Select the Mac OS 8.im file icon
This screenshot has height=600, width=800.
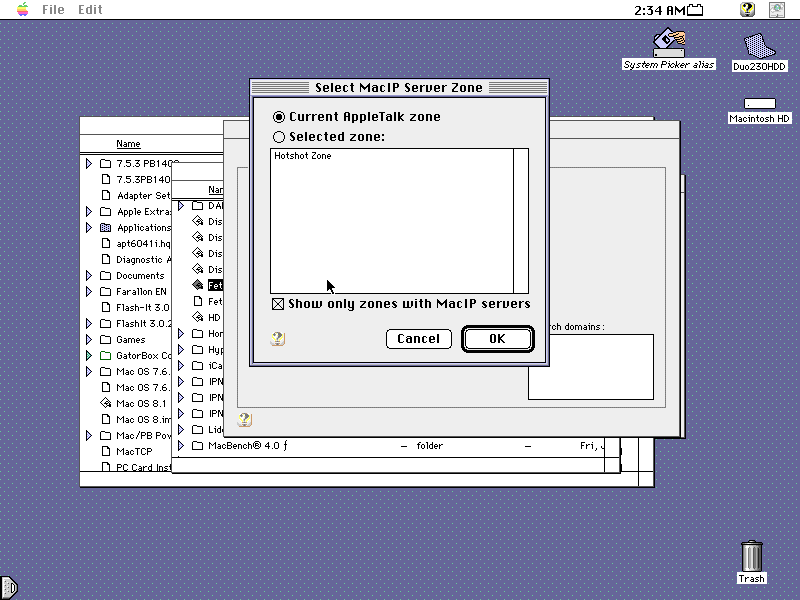(x=106, y=419)
